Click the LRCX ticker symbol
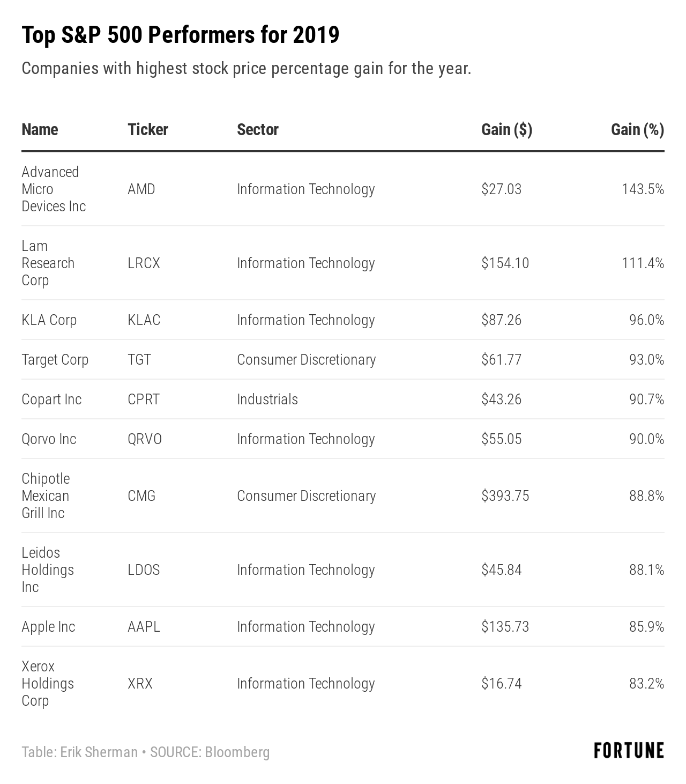This screenshot has height=784, width=686. (x=144, y=263)
